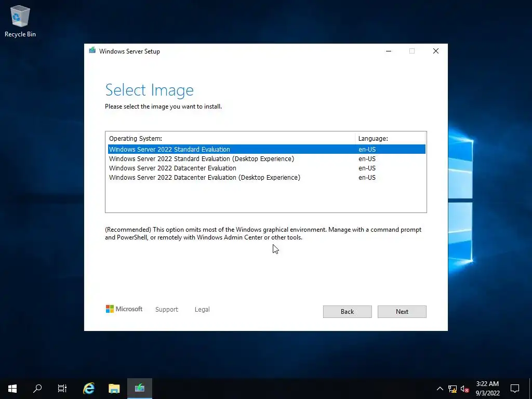Show hidden system tray icons
Screen dimensions: 532x399
(x=440, y=389)
